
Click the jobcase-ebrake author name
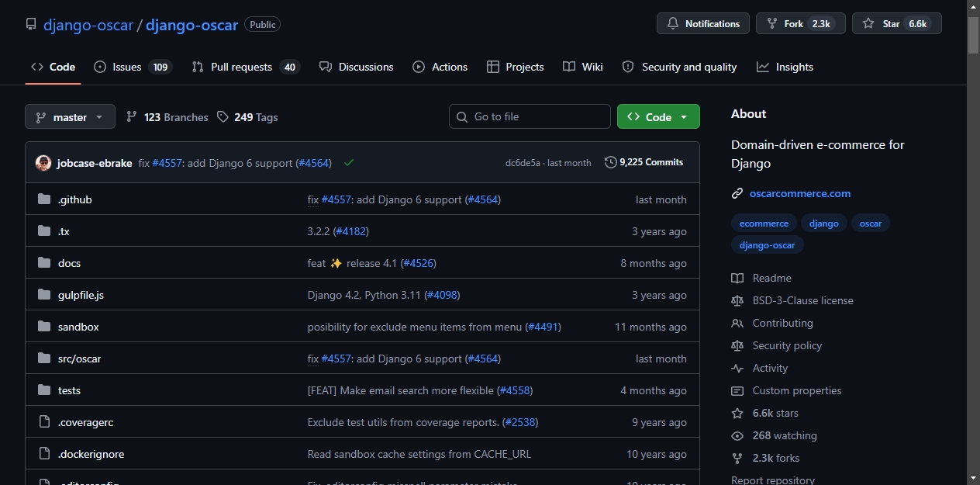[95, 163]
